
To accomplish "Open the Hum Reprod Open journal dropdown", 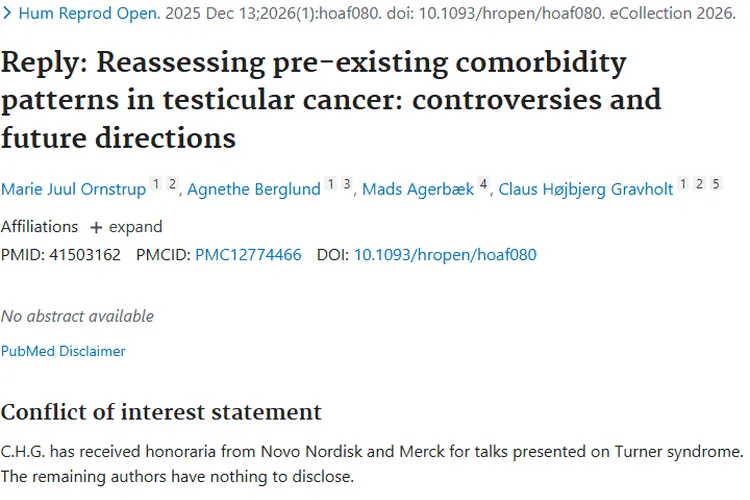I will [80, 15].
